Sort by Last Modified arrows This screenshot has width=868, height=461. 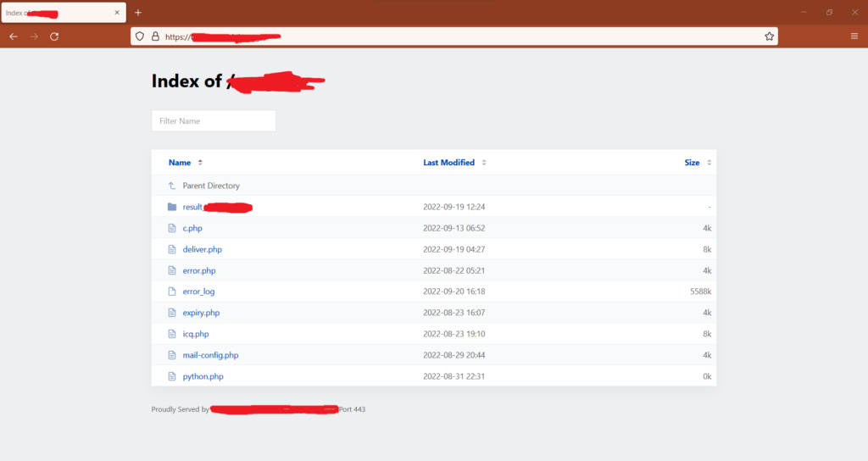(484, 163)
